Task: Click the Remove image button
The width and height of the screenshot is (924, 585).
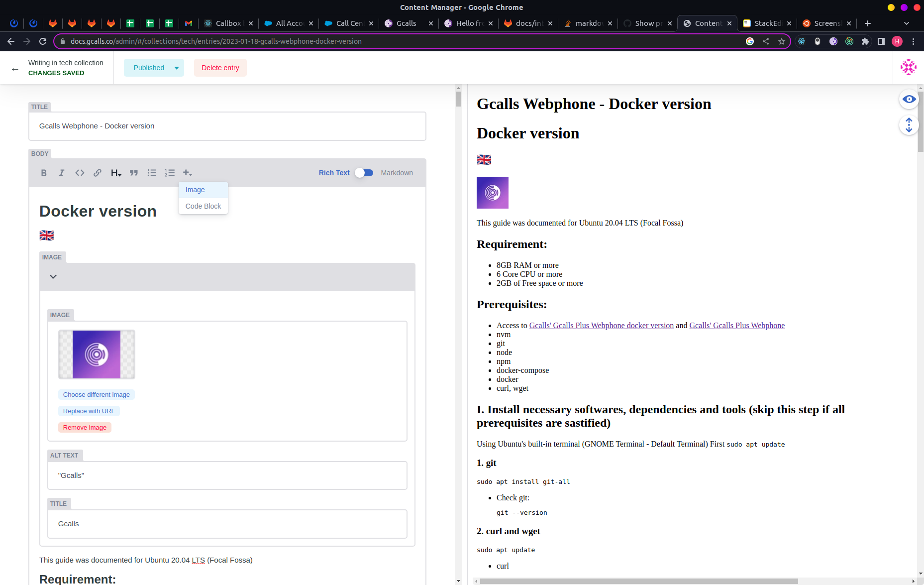Action: [85, 427]
